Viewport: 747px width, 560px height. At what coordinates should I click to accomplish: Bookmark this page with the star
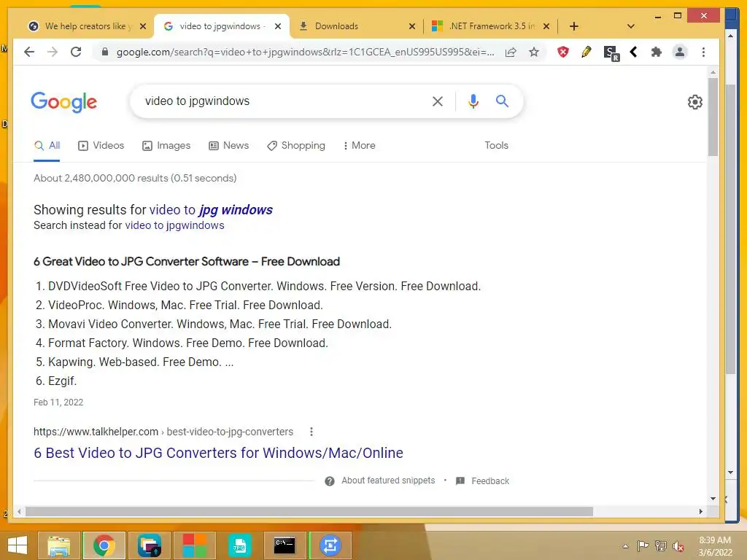coord(534,52)
